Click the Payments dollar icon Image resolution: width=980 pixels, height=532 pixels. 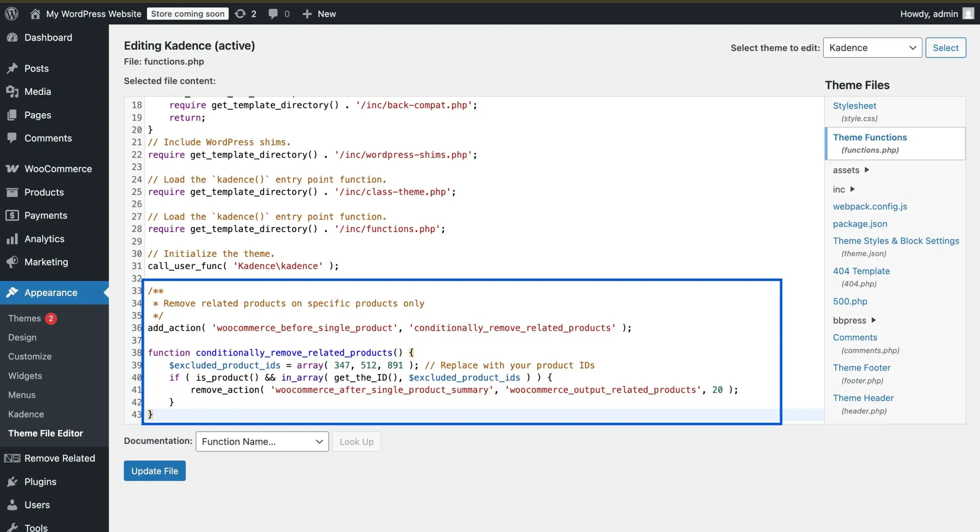12,215
